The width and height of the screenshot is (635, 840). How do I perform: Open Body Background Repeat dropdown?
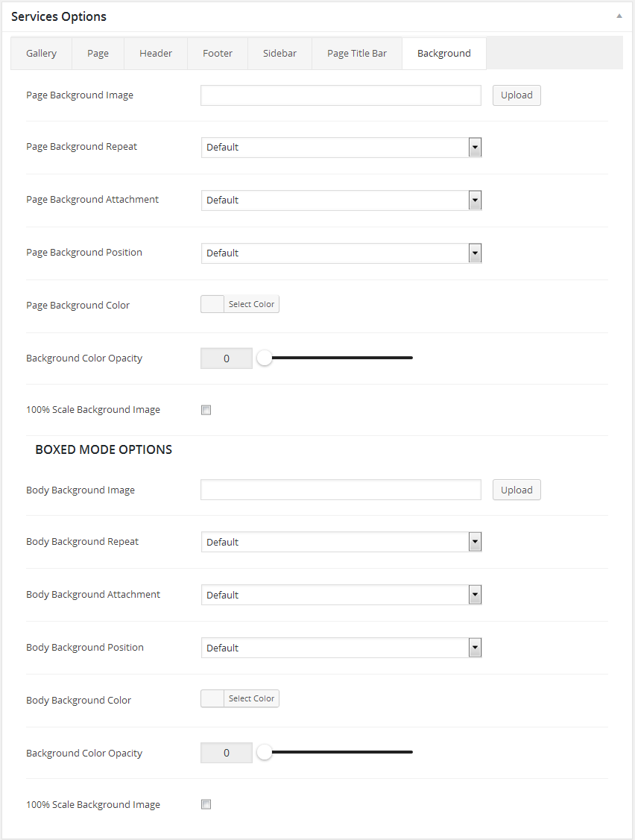coord(341,542)
